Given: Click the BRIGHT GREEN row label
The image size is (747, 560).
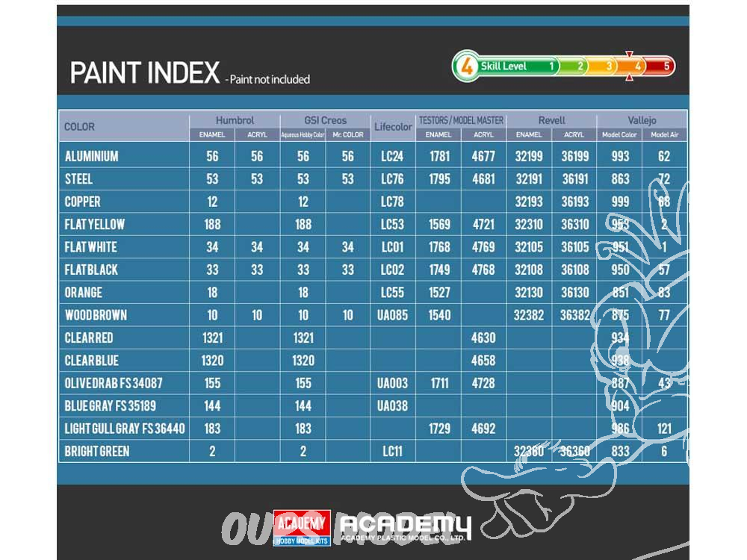Looking at the screenshot, I should coord(96,452).
